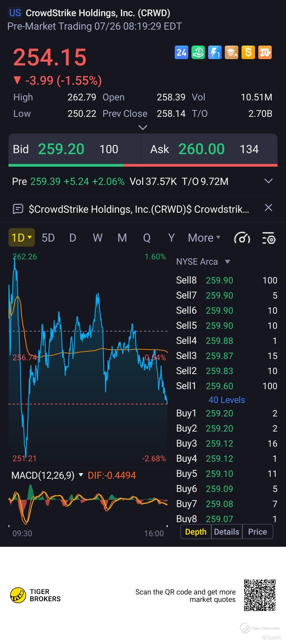Expand quote details chevron below Prev Close

(143, 128)
